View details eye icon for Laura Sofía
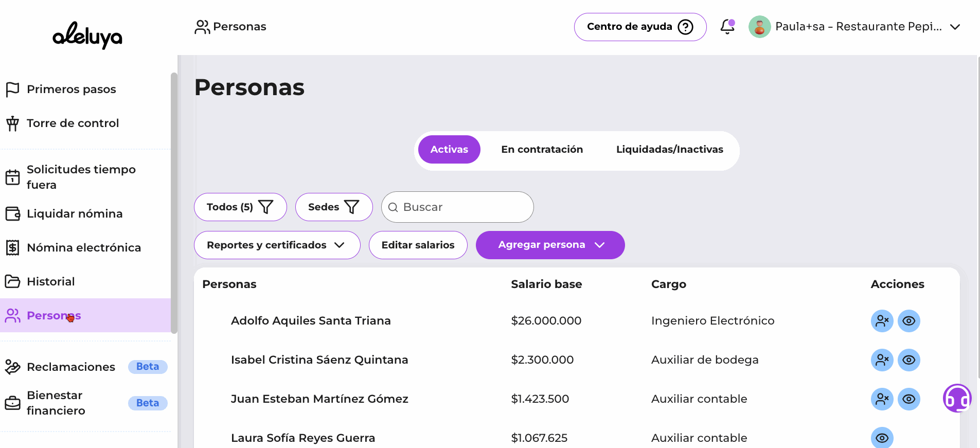Image resolution: width=980 pixels, height=448 pixels. (882, 438)
